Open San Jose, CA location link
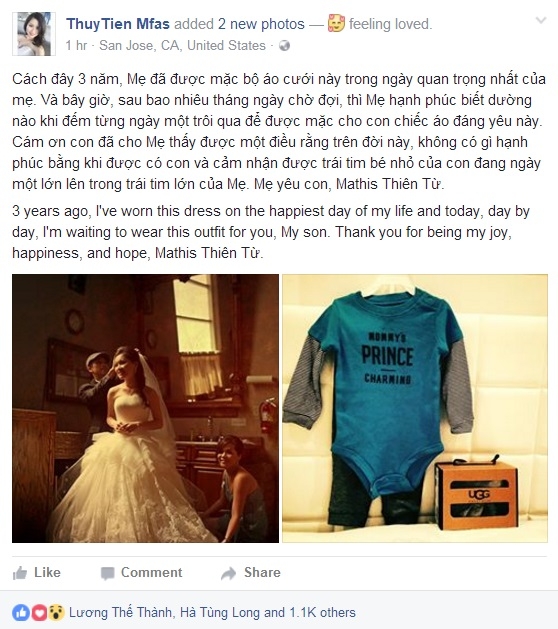 coord(182,45)
